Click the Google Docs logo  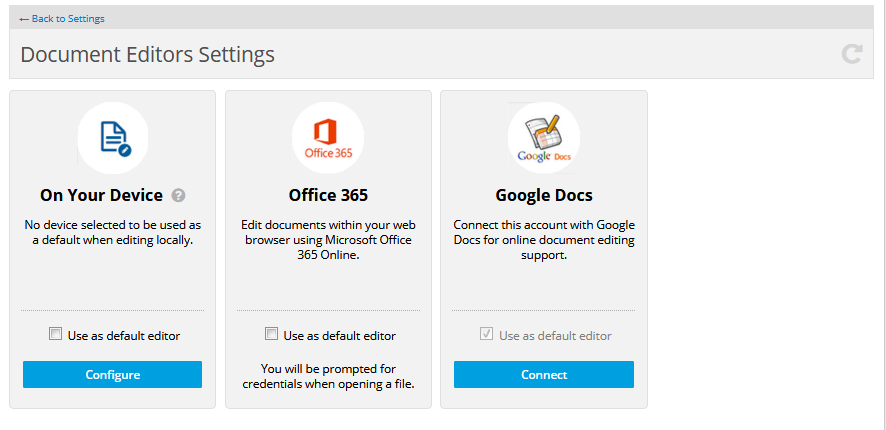click(x=543, y=138)
